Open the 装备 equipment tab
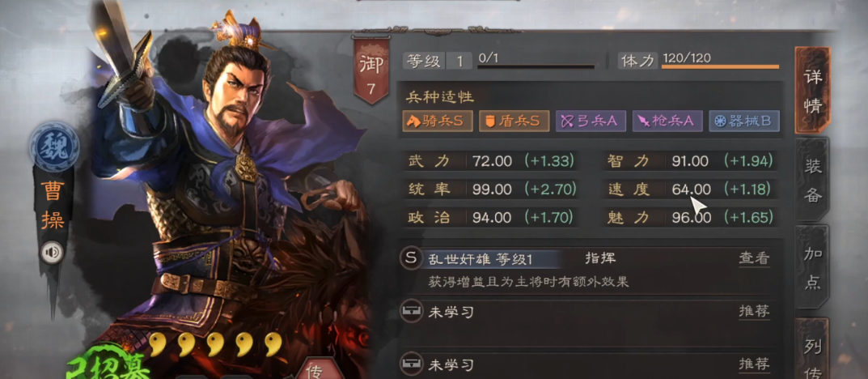This screenshot has width=868, height=379. [x=813, y=180]
